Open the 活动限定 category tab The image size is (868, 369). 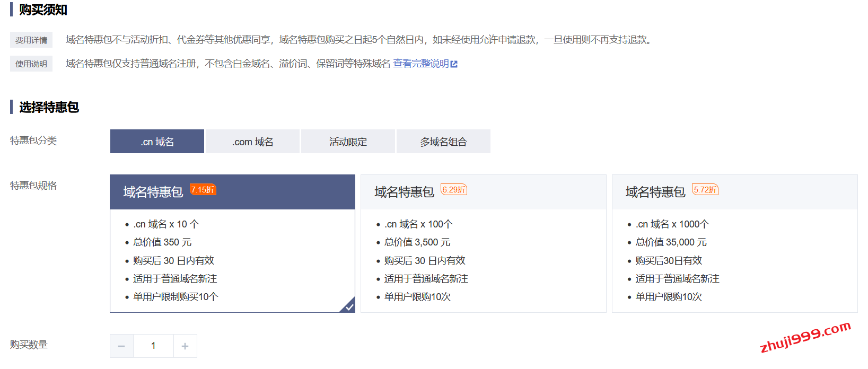point(348,142)
